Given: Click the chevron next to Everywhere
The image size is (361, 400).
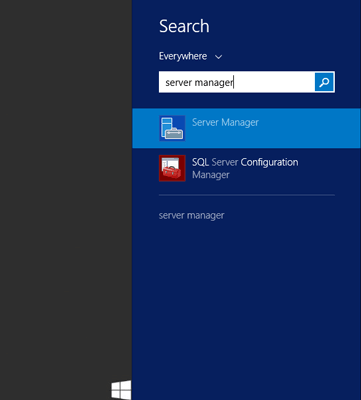Looking at the screenshot, I should click(x=218, y=57).
